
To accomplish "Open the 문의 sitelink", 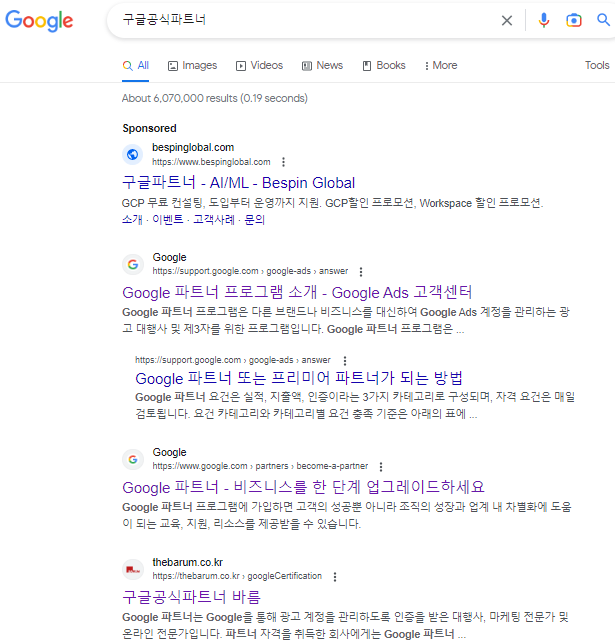I will click(254, 220).
